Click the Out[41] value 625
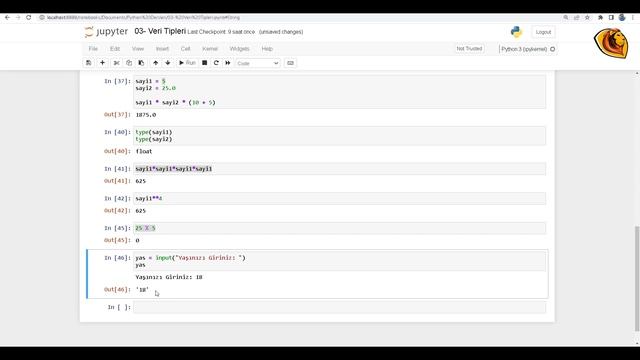 click(140, 181)
